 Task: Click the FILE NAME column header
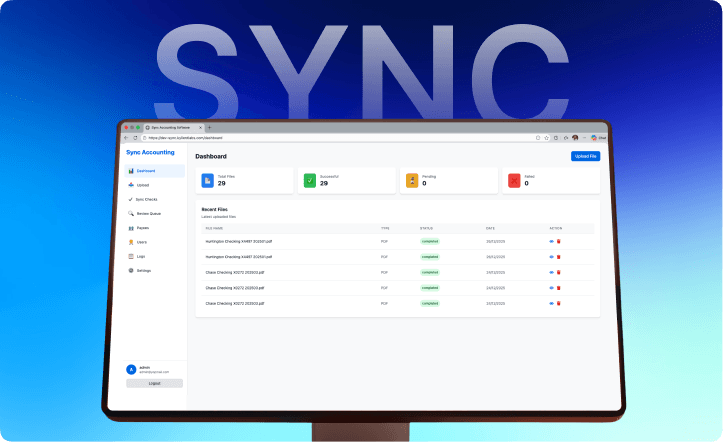point(214,229)
